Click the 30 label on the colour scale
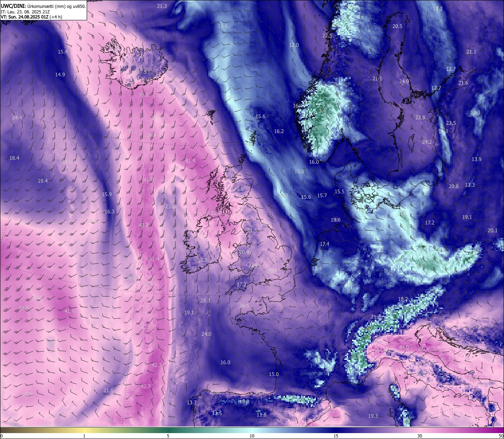This screenshot has width=504, height=439. coord(420,436)
